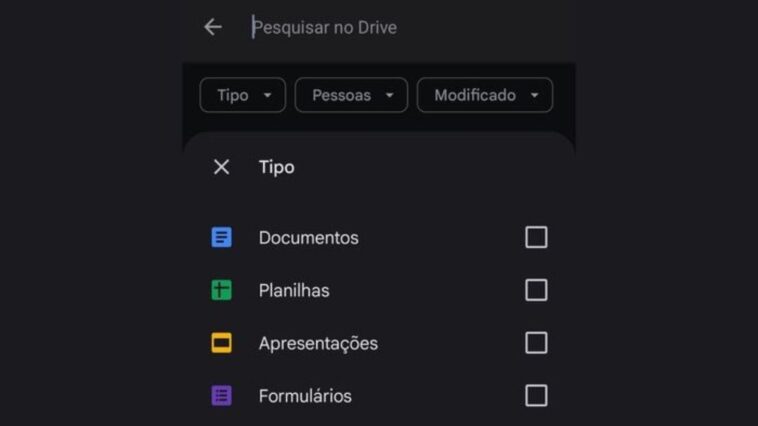Open the Modificado filter dropdown

(x=484, y=95)
